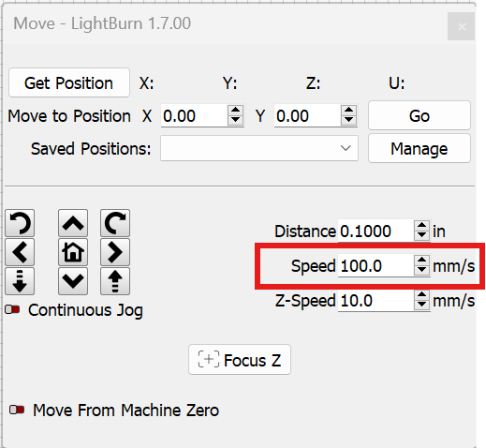Click the Go button
Viewport: 486px width, 448px height.
pyautogui.click(x=420, y=115)
